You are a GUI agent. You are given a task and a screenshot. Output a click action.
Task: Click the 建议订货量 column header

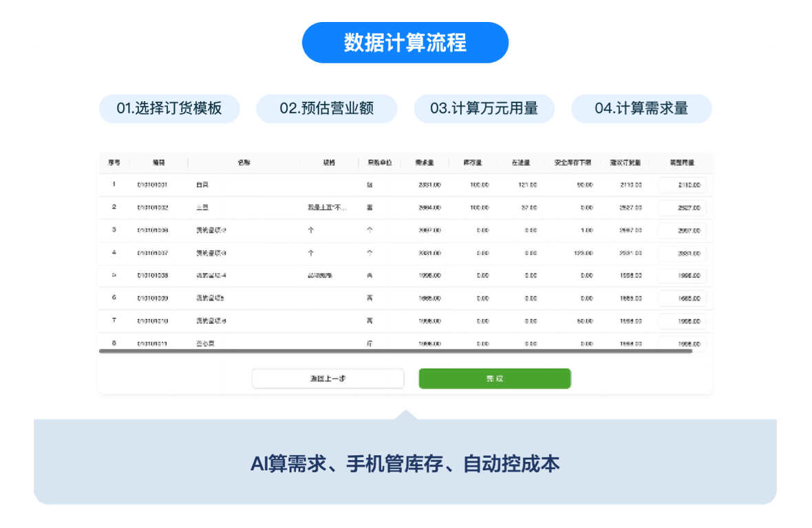pyautogui.click(x=626, y=162)
